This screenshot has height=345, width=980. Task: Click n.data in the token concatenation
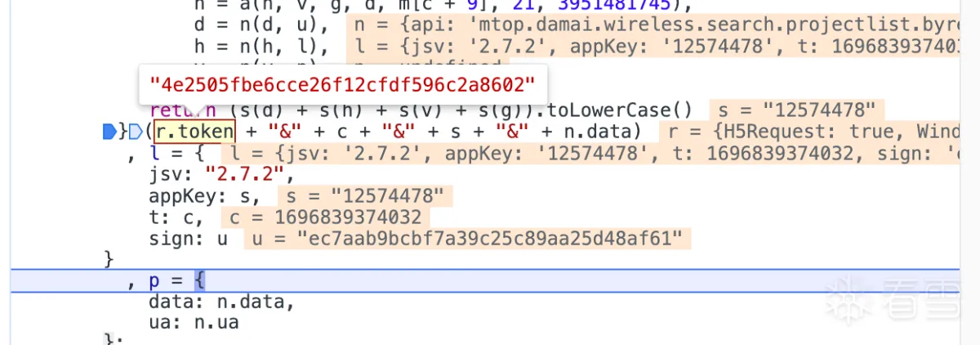600,131
